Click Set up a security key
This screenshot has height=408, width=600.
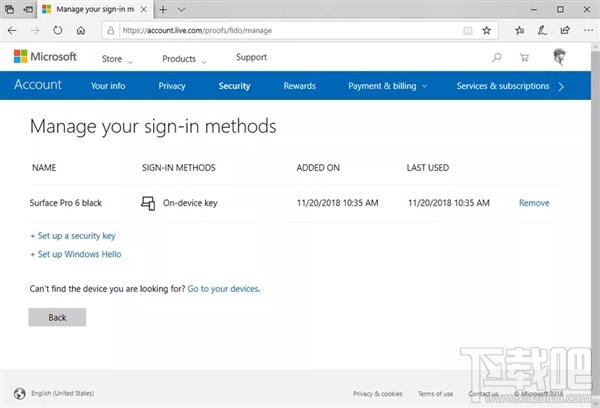[x=73, y=236]
